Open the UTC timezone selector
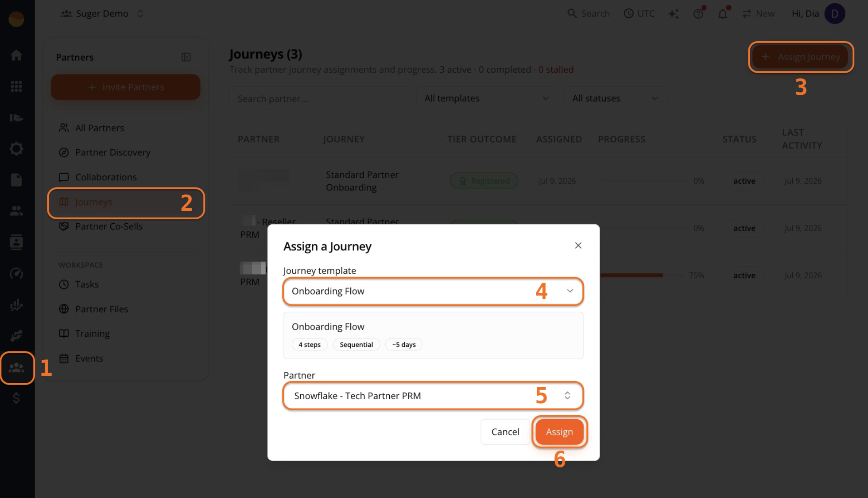Screen dimensions: 868x498 [639, 14]
